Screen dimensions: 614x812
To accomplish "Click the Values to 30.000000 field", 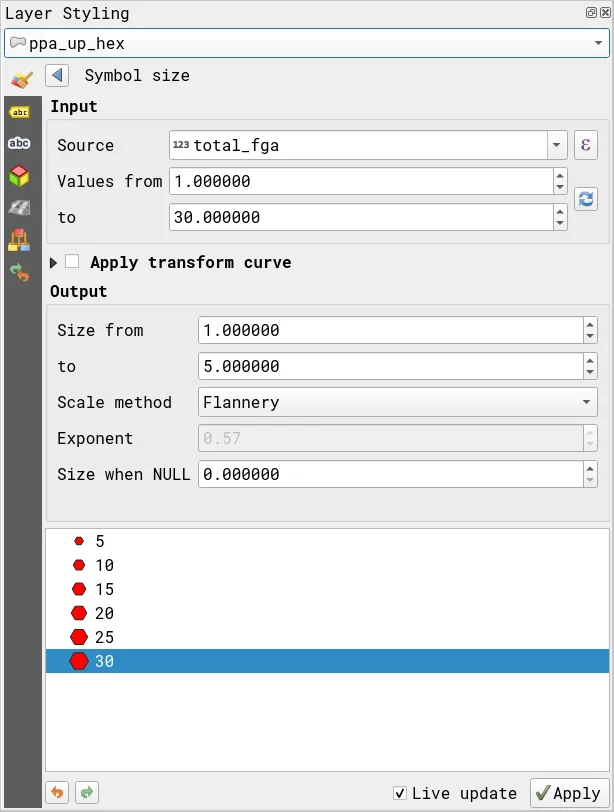I will coord(361,217).
